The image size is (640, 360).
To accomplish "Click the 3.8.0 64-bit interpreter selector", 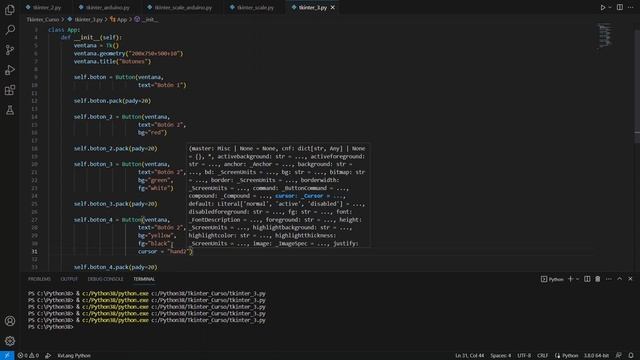I will click(596, 356).
